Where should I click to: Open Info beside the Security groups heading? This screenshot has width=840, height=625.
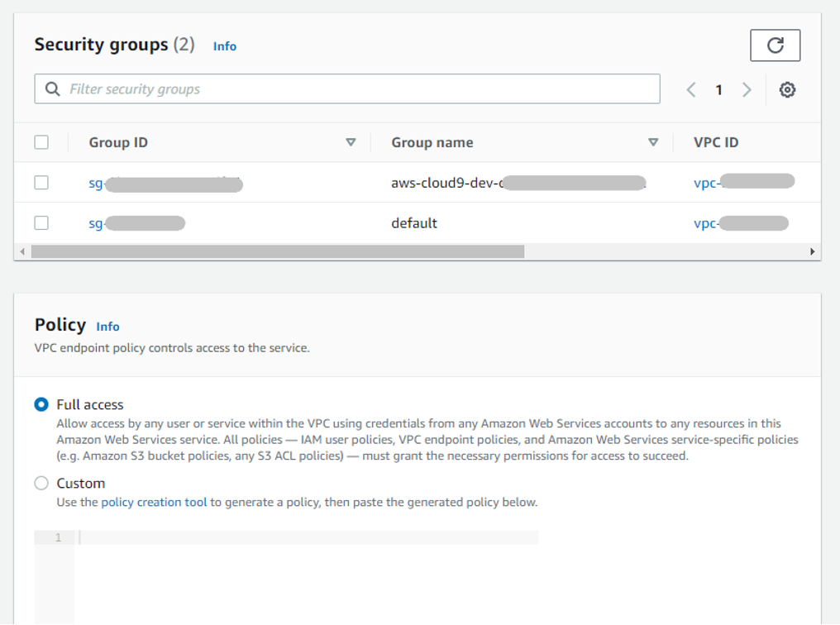pos(224,46)
